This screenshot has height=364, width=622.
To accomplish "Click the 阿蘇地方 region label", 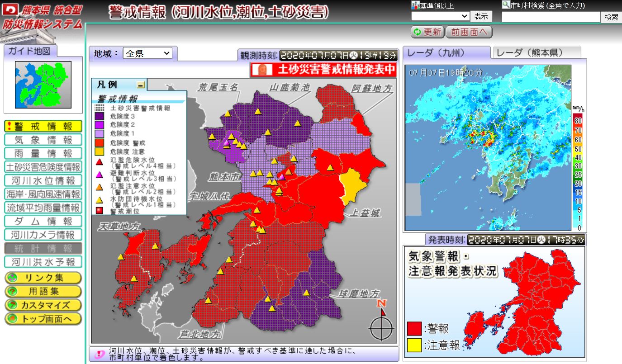I will (372, 89).
